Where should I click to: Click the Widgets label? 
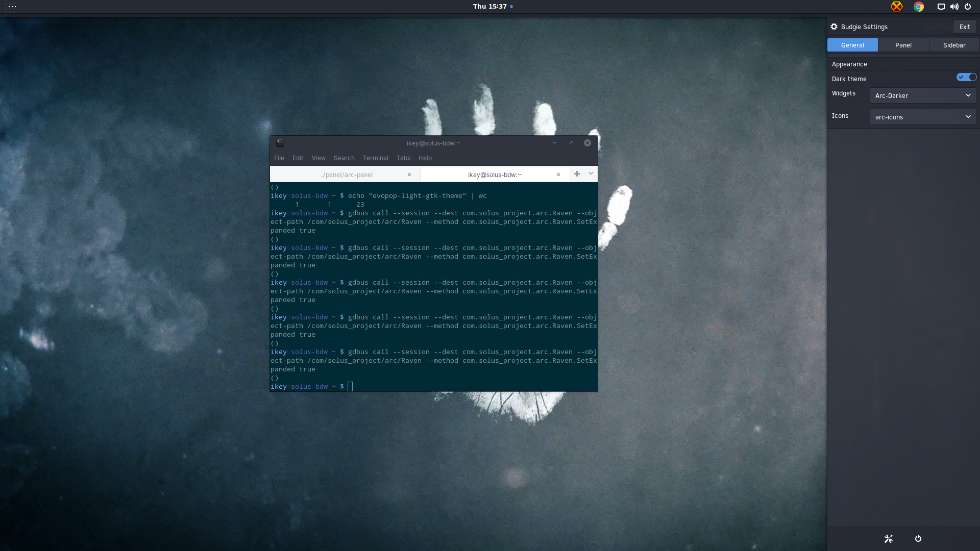(844, 93)
